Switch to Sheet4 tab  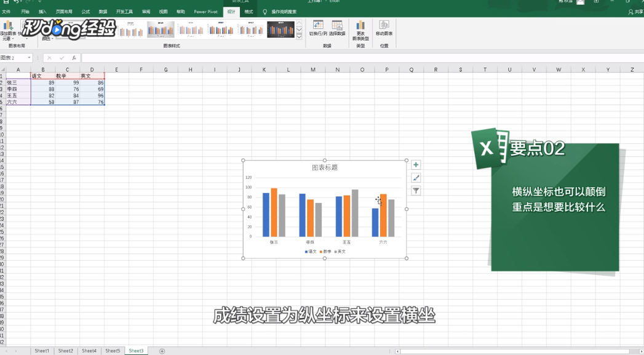click(89, 351)
